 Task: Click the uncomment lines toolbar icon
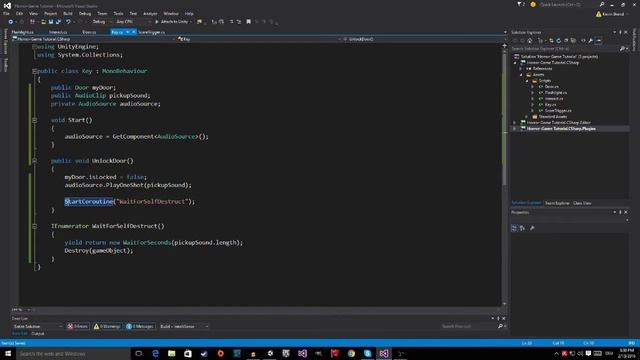239,22
